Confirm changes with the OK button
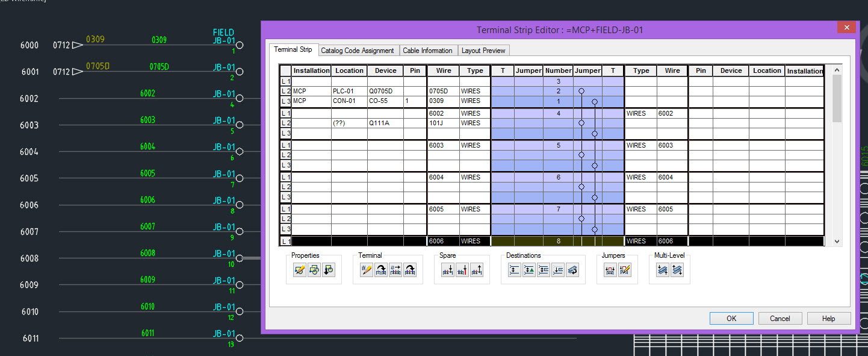 (x=731, y=318)
